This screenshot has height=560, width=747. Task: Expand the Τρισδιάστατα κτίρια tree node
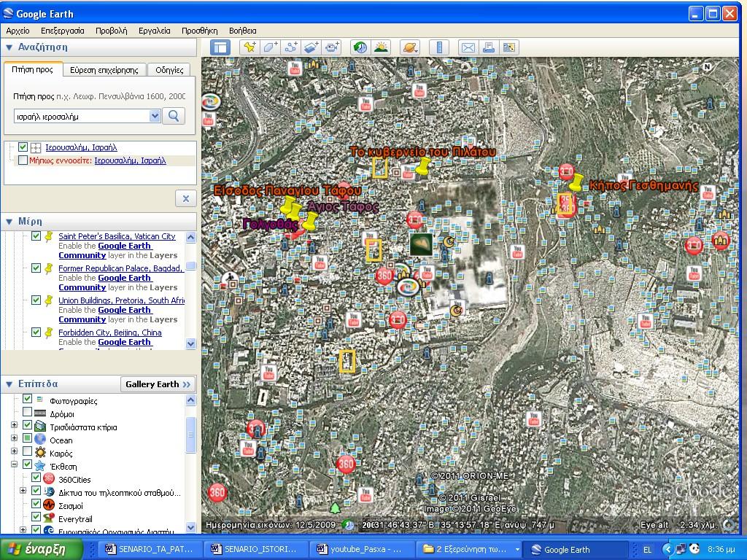(x=15, y=425)
